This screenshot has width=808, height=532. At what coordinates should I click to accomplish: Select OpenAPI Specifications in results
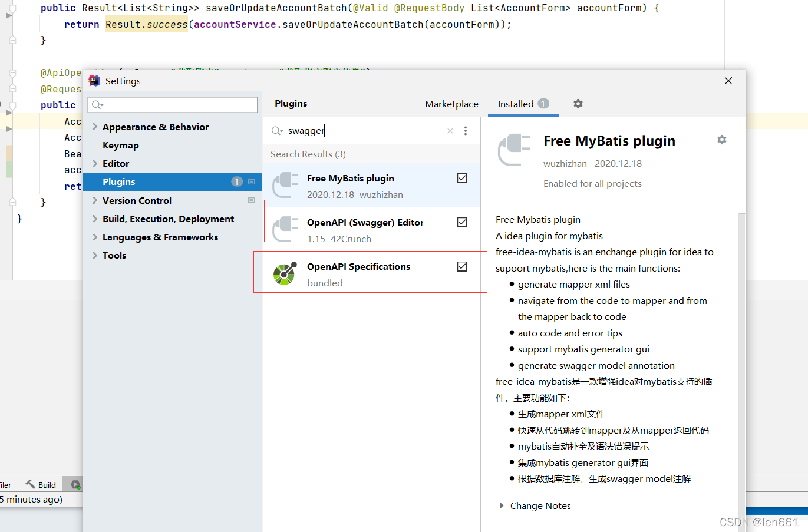click(372, 274)
